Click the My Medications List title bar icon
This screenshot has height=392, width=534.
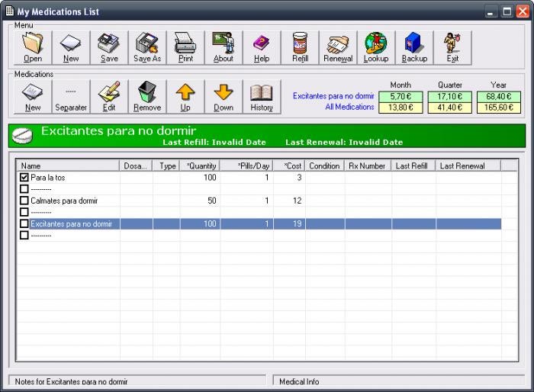tap(10, 11)
